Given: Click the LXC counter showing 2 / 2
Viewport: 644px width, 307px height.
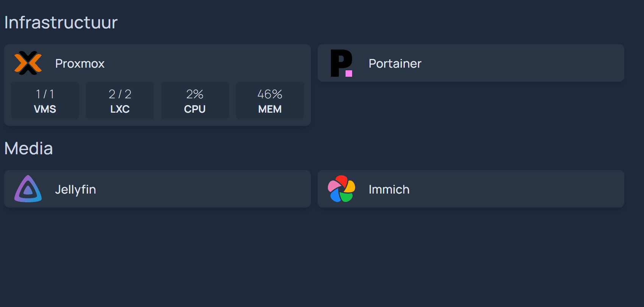Looking at the screenshot, I should tap(120, 100).
